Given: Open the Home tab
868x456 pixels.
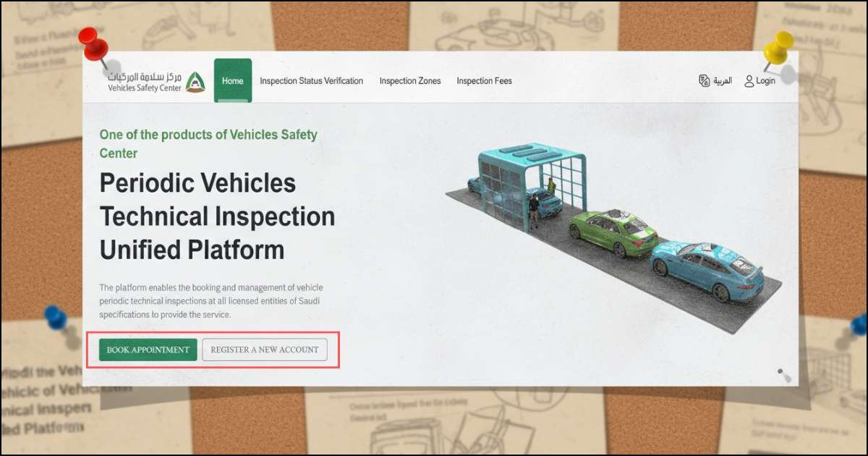Looking at the screenshot, I should pyautogui.click(x=232, y=81).
